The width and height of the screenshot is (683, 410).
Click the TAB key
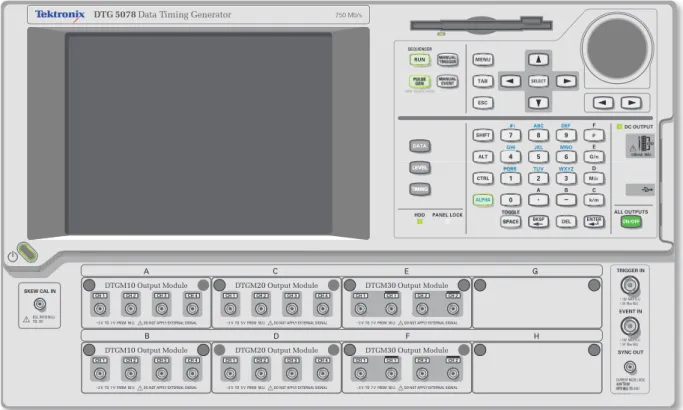483,81
